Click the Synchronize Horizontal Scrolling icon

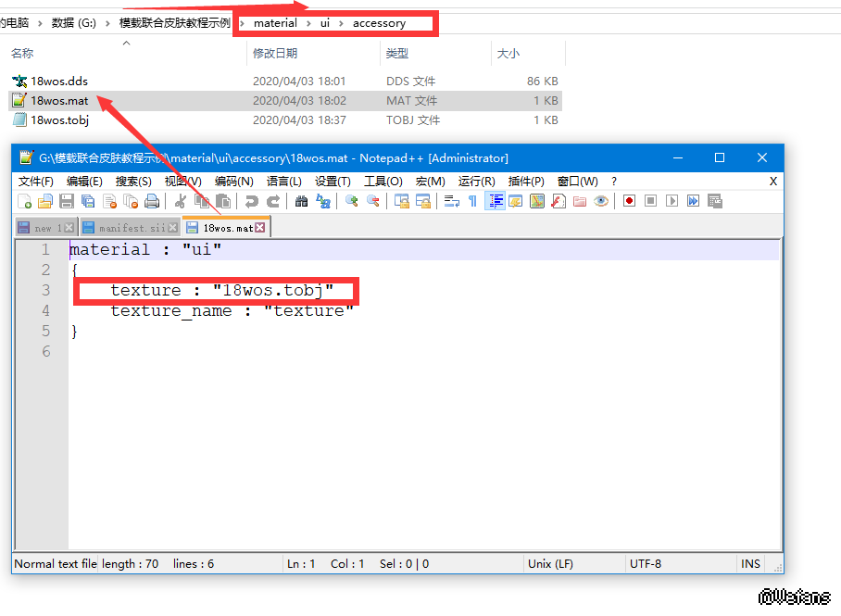pos(423,201)
